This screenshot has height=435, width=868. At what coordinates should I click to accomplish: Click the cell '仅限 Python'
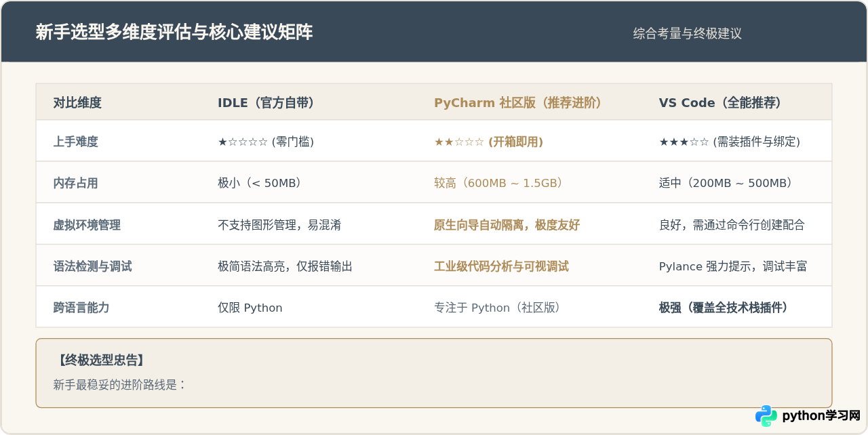point(250,308)
